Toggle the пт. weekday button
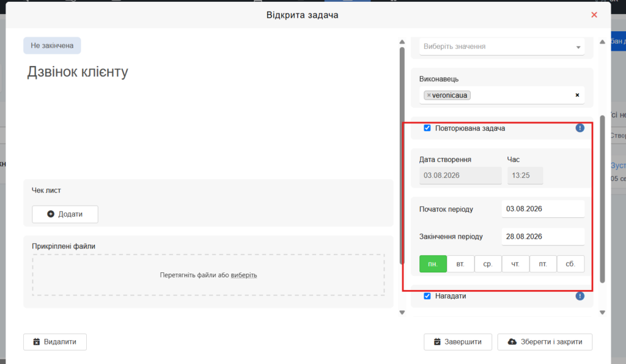 (543, 264)
